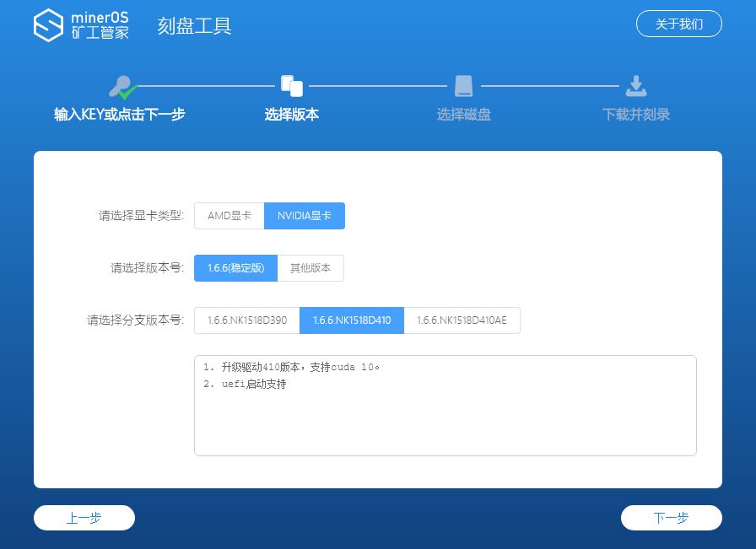Select branch 1.6.6.NK1518D390

[x=247, y=320]
